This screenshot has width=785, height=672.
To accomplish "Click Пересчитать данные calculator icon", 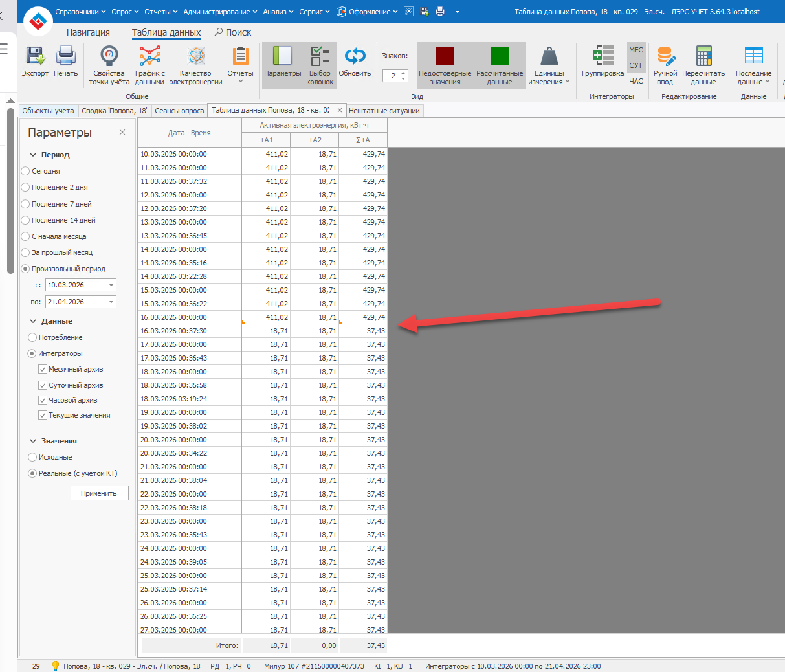I will point(703,58).
